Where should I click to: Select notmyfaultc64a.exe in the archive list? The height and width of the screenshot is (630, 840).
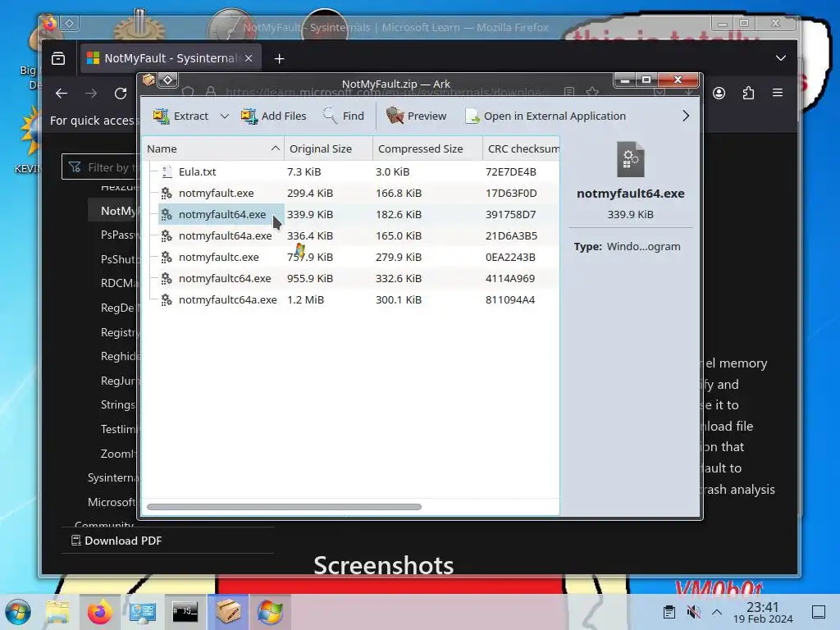[351, 300]
